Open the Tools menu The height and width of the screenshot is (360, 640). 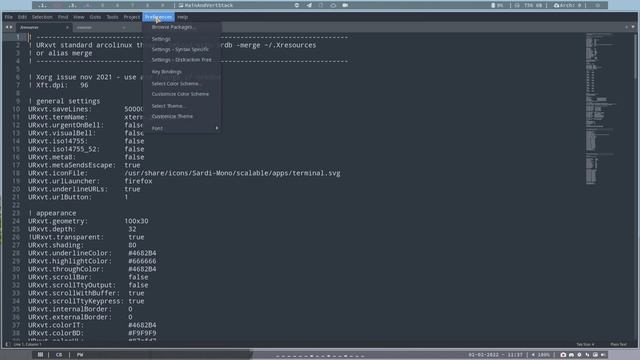(112, 17)
